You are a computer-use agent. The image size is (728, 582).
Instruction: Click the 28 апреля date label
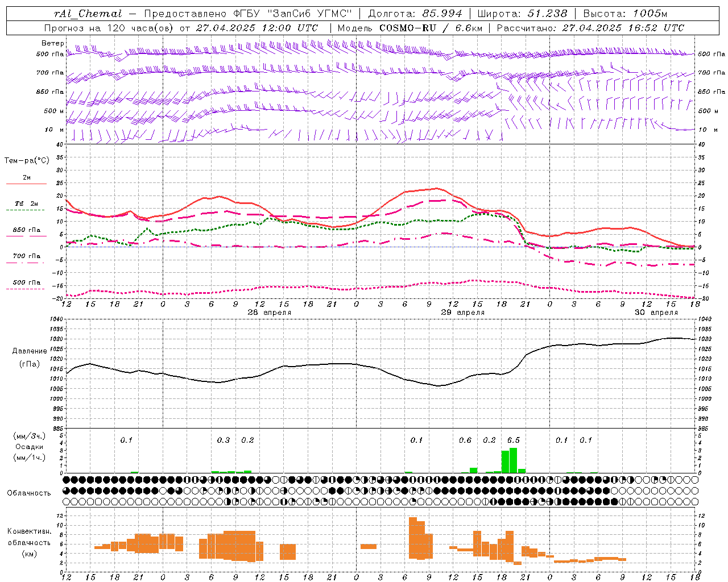pyautogui.click(x=270, y=313)
